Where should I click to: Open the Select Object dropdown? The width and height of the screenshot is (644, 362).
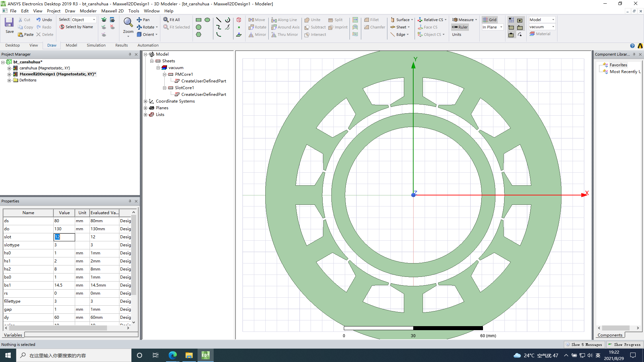coord(94,20)
